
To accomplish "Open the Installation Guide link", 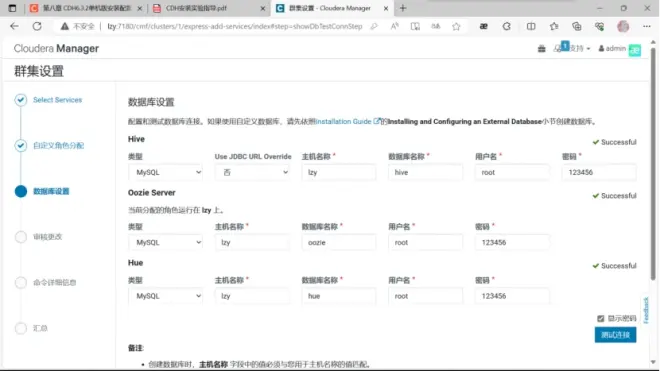I will [347, 122].
